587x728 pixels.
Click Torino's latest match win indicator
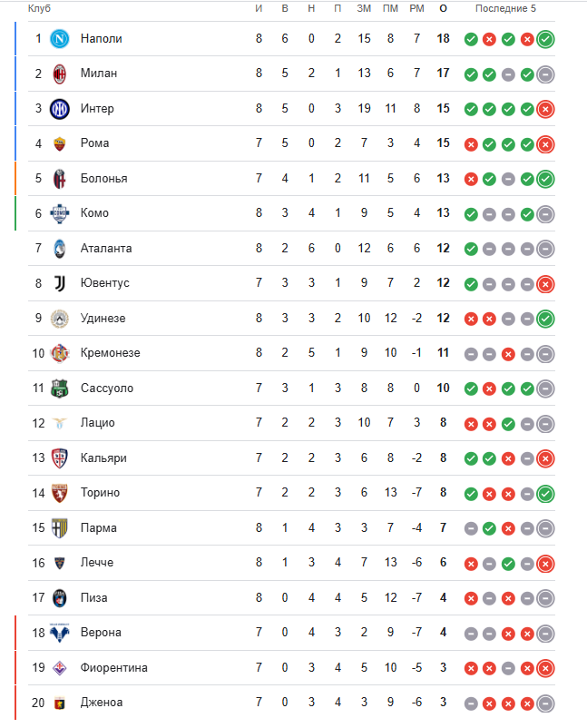[545, 493]
